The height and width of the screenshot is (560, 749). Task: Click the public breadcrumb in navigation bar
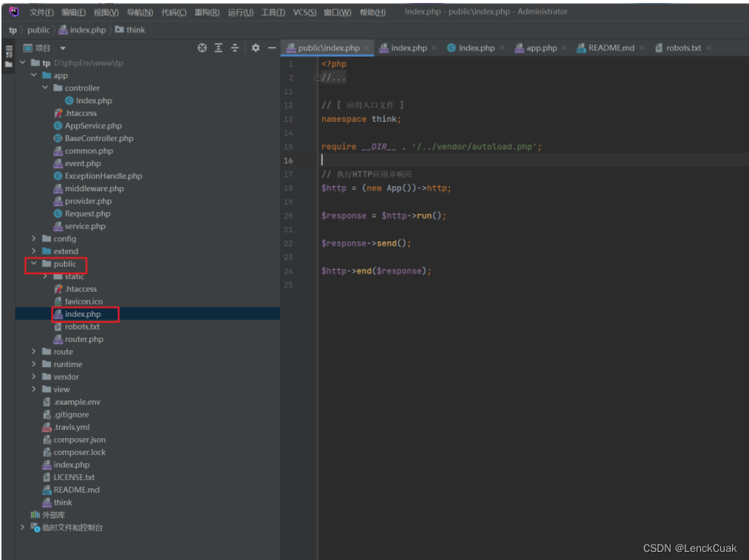tap(38, 30)
